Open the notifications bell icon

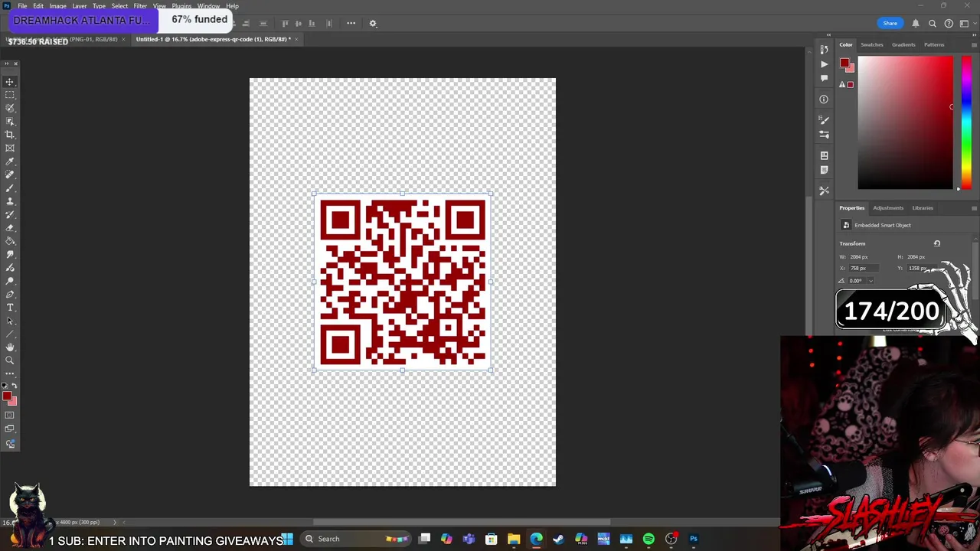pos(915,23)
